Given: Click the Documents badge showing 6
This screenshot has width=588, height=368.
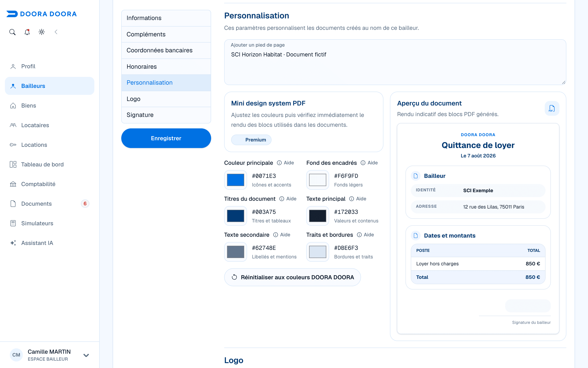Looking at the screenshot, I should (85, 203).
